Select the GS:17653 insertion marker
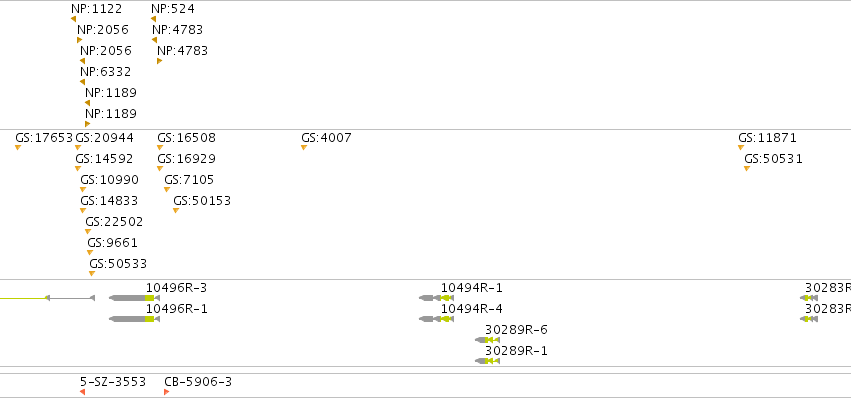The image size is (851, 398). (x=18, y=148)
